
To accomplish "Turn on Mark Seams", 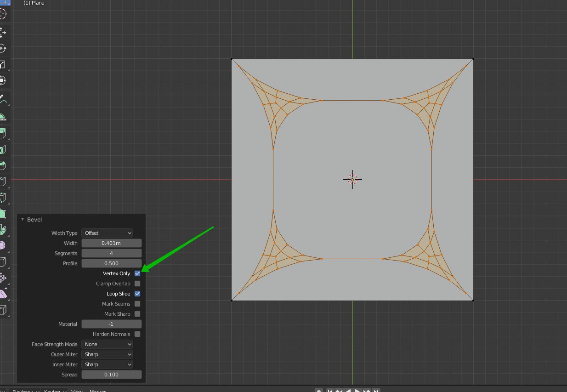I will coord(137,304).
